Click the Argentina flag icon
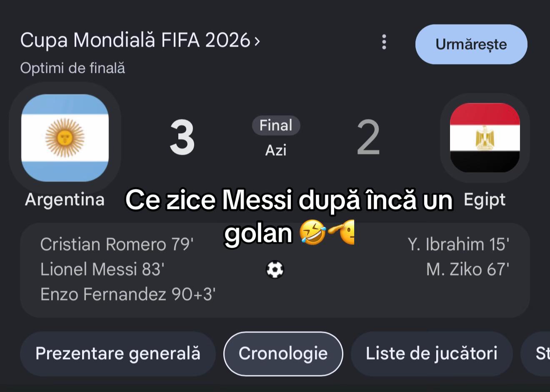 coord(65,138)
